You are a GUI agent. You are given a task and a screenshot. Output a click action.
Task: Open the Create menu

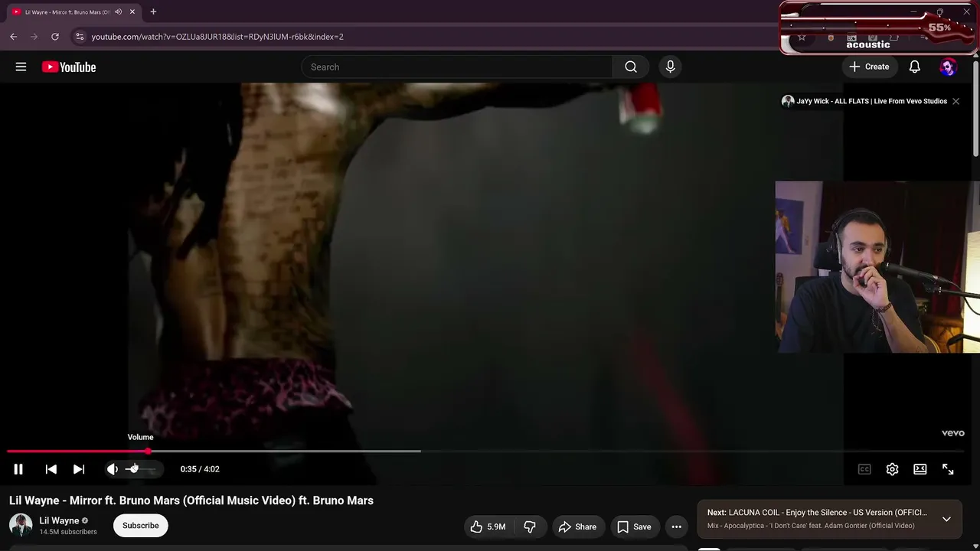point(869,67)
